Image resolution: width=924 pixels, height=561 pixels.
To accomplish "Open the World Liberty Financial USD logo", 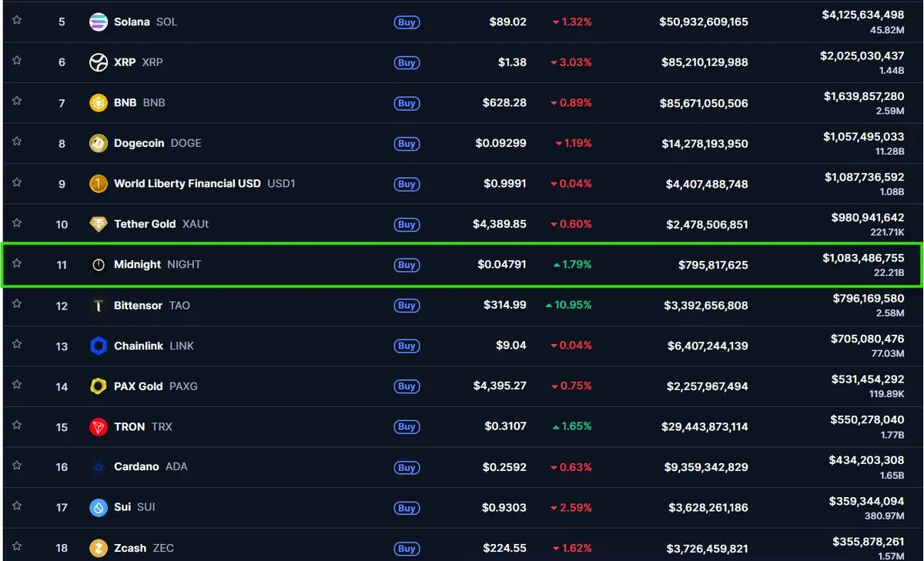I will pyautogui.click(x=99, y=184).
